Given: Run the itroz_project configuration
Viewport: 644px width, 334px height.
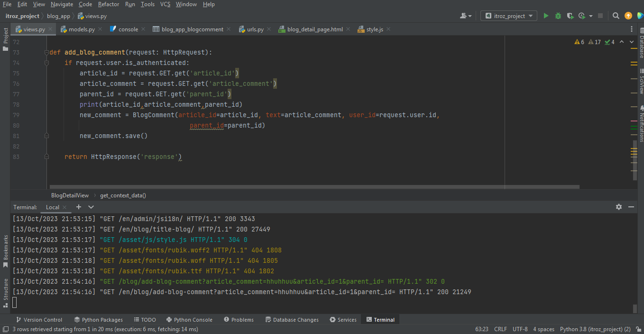Looking at the screenshot, I should 546,16.
